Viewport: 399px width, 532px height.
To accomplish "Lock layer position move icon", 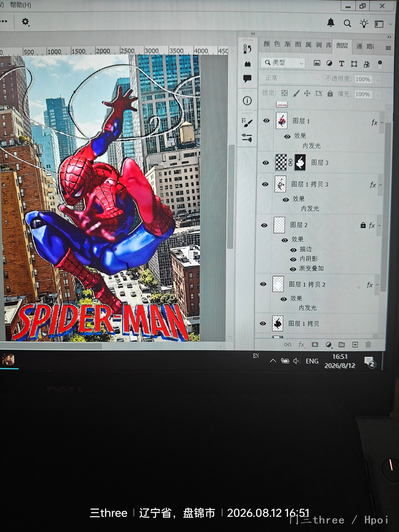I will 307,93.
